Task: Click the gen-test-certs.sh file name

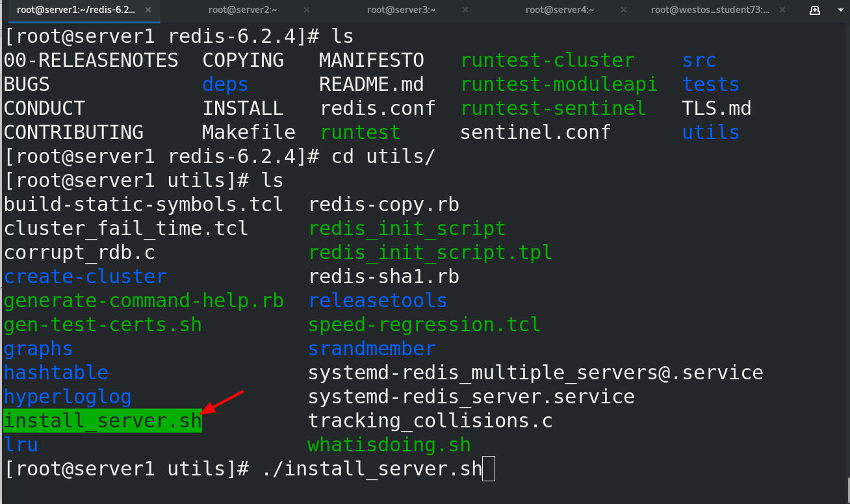Action: point(103,325)
